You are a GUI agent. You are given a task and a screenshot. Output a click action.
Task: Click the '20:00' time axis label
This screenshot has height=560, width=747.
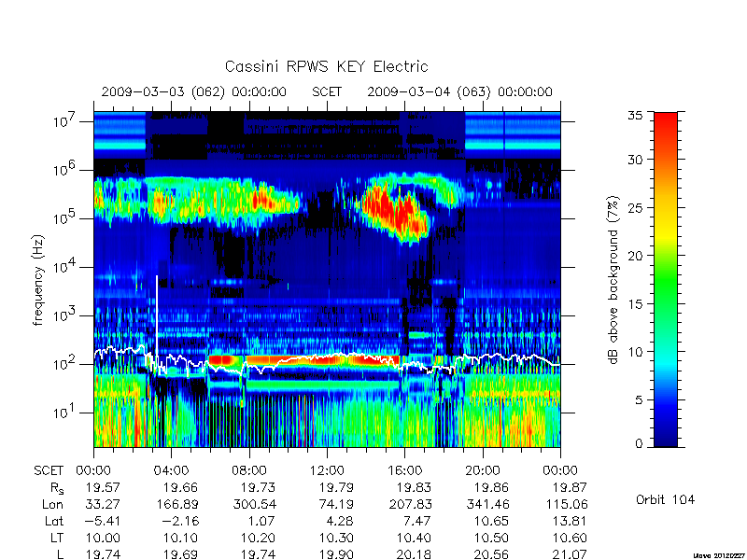pyautogui.click(x=483, y=471)
